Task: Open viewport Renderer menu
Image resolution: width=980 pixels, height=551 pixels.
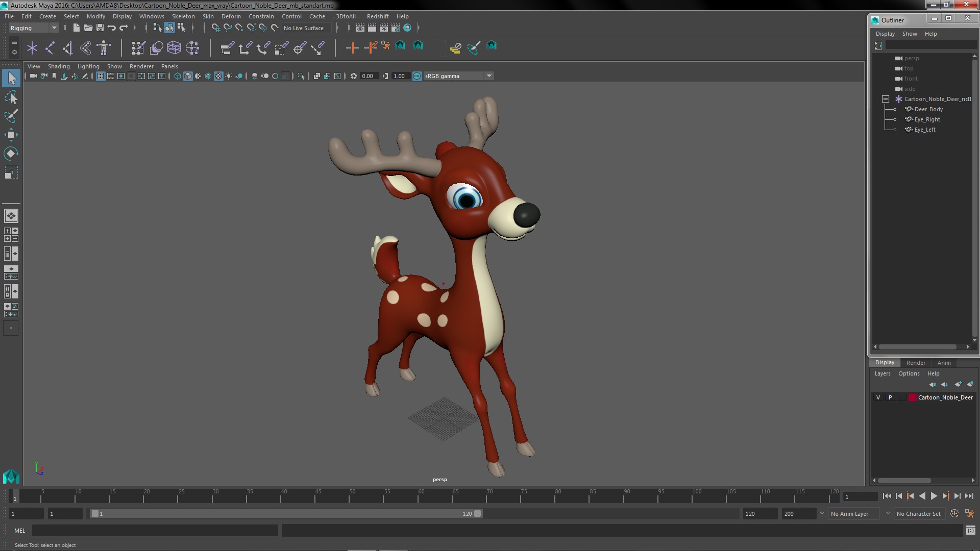Action: [141, 66]
